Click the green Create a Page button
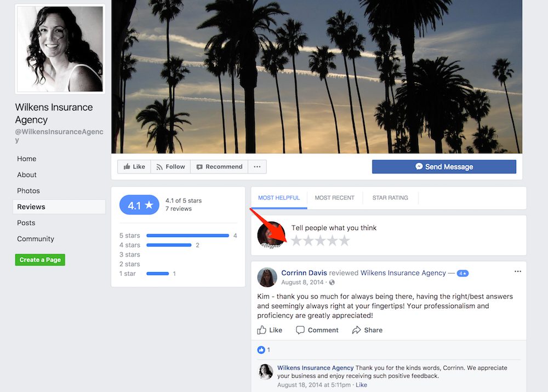The width and height of the screenshot is (548, 392). coord(40,260)
